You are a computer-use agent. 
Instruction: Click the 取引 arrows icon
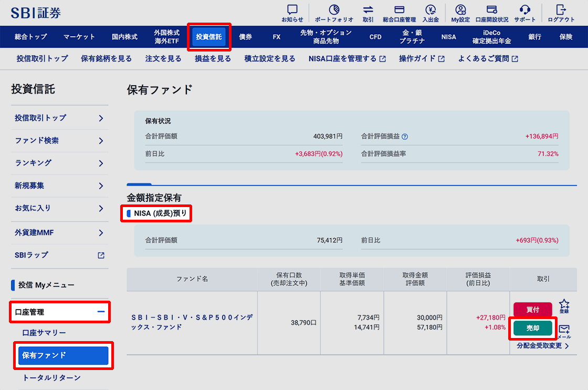368,9
